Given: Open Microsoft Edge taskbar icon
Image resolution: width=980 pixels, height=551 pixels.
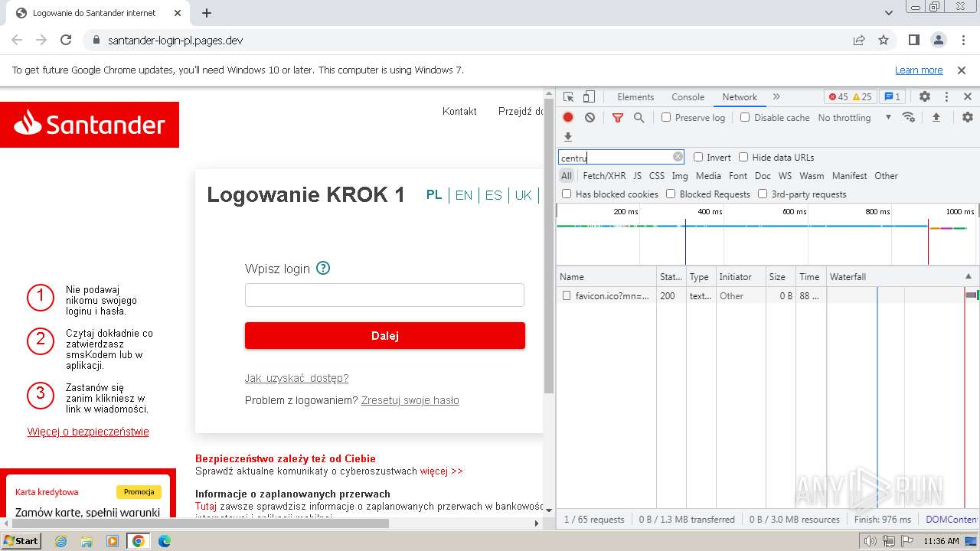Looking at the screenshot, I should pos(164,541).
